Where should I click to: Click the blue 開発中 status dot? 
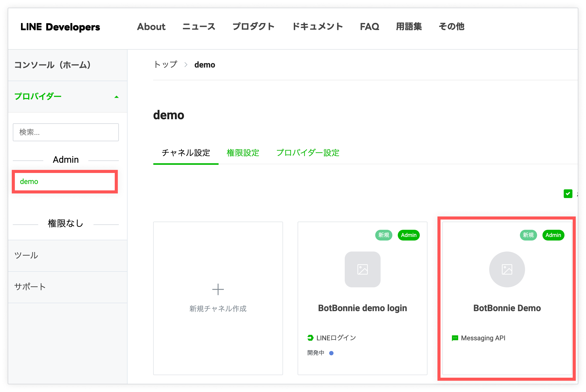click(331, 353)
